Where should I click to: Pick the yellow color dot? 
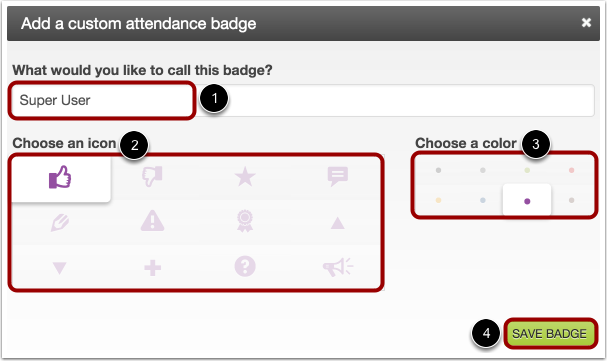point(438,200)
